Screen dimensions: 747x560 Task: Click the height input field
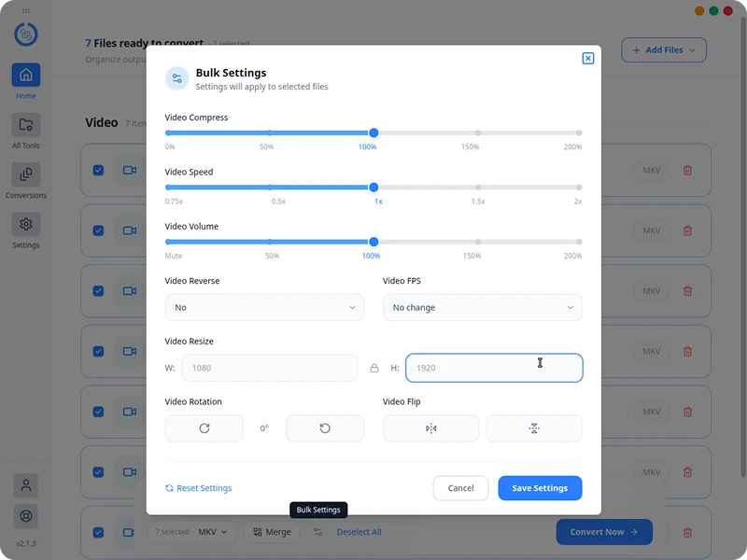494,368
